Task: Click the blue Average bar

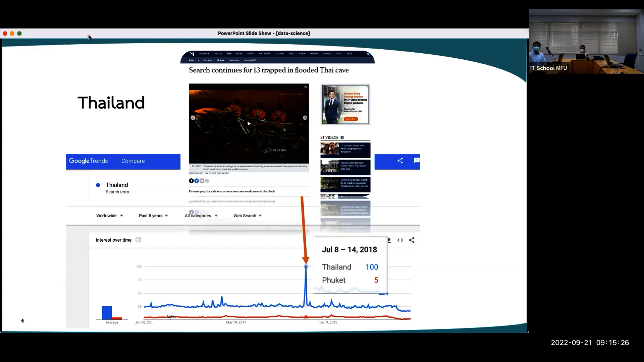Action: coord(107,313)
